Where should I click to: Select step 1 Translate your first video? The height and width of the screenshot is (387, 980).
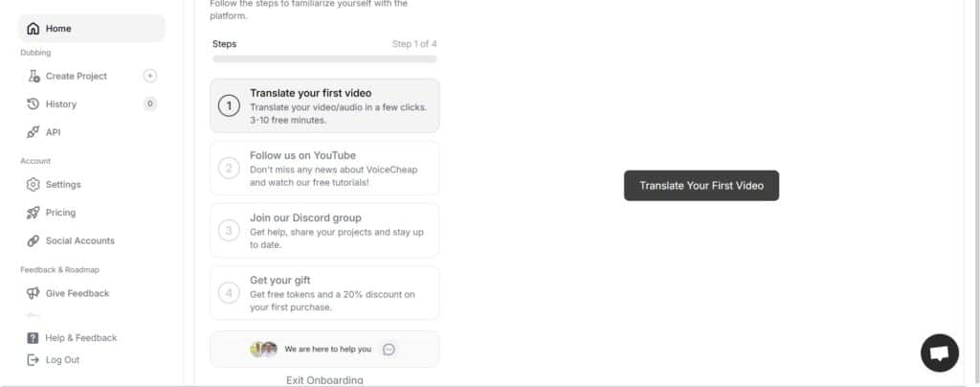324,105
